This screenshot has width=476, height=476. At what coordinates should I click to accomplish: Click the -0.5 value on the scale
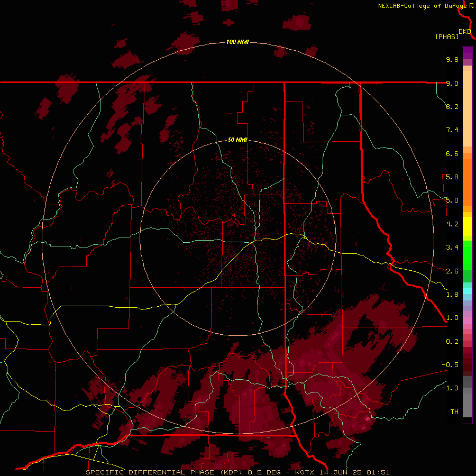(x=450, y=365)
